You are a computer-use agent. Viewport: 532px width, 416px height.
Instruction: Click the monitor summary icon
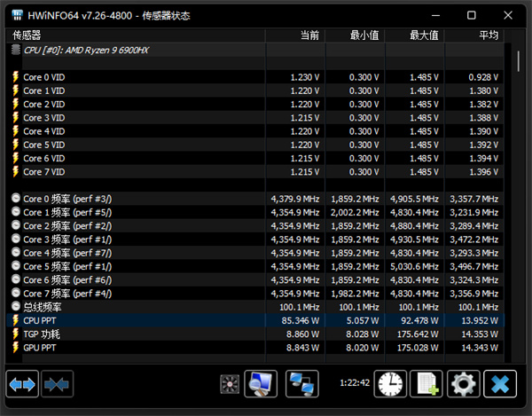click(x=262, y=384)
